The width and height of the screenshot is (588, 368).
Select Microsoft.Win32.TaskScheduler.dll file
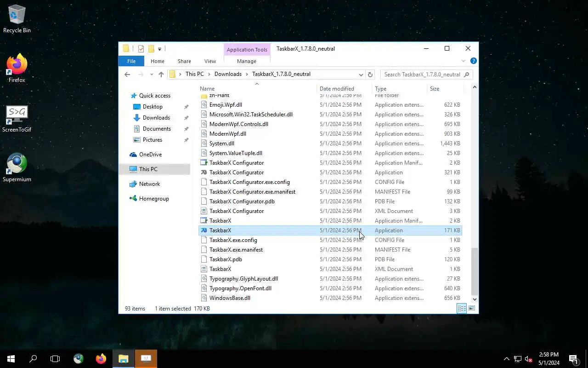click(x=330, y=115)
